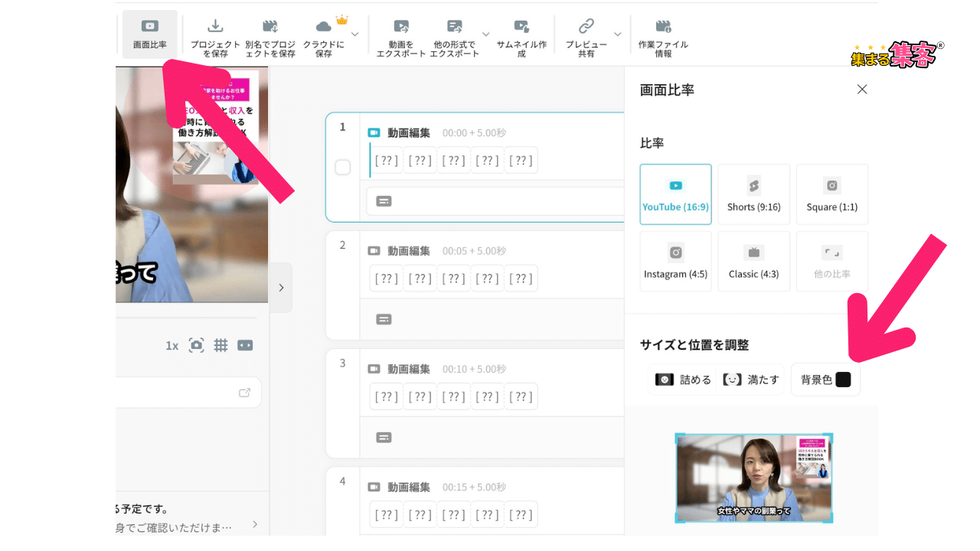Click subtitle icon in clip 1
The height and width of the screenshot is (551, 980).
click(x=384, y=201)
